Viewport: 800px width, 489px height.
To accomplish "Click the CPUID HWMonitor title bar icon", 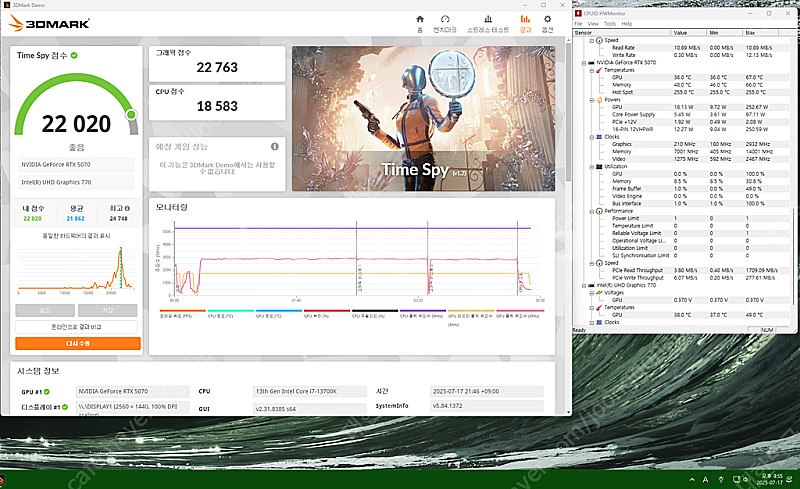I will (x=579, y=13).
